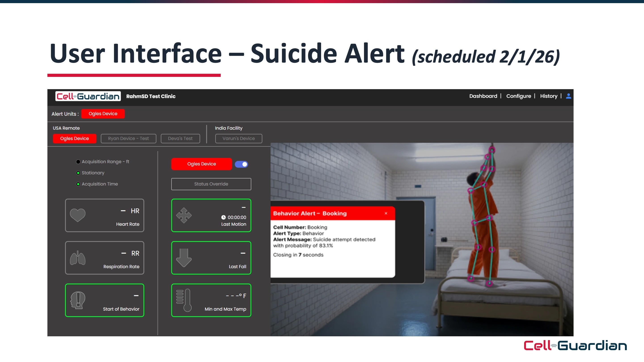Go to the History menu item
Viewport: 644px width, 362px height.
(549, 96)
